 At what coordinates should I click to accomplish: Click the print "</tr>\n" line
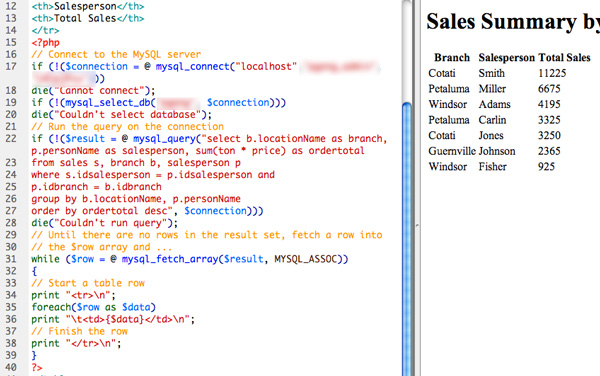(x=76, y=343)
